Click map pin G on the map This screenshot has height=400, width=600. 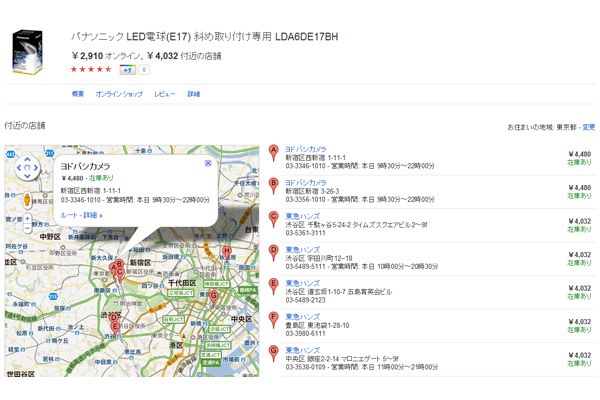pos(213,295)
